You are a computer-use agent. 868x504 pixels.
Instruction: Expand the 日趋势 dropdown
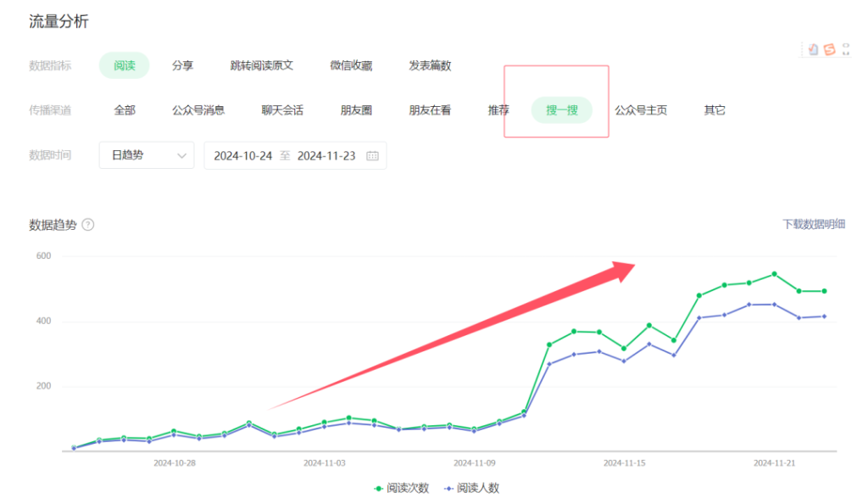click(146, 155)
